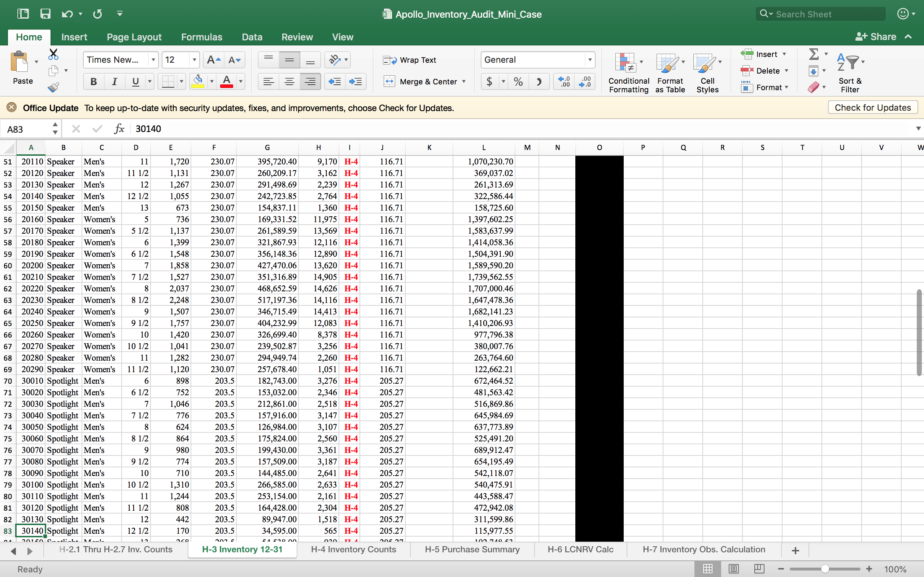This screenshot has width=924, height=577.
Task: Click the Check for Updates button
Action: (872, 107)
